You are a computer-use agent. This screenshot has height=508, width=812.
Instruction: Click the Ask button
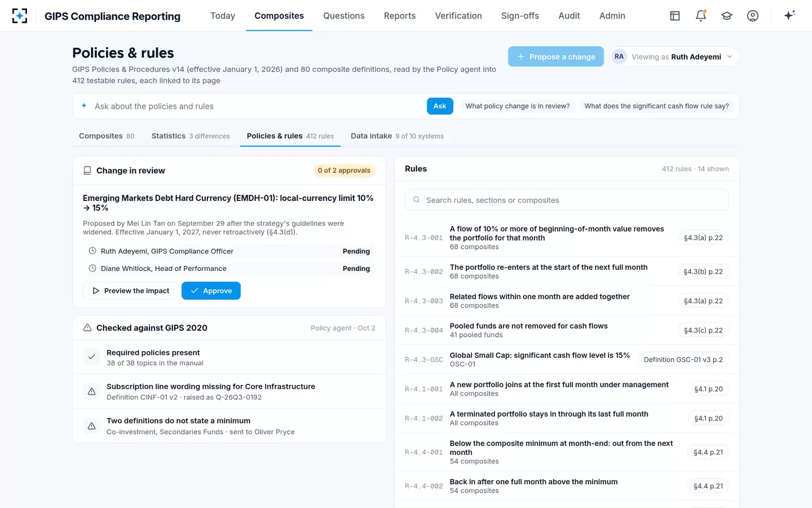pos(440,106)
